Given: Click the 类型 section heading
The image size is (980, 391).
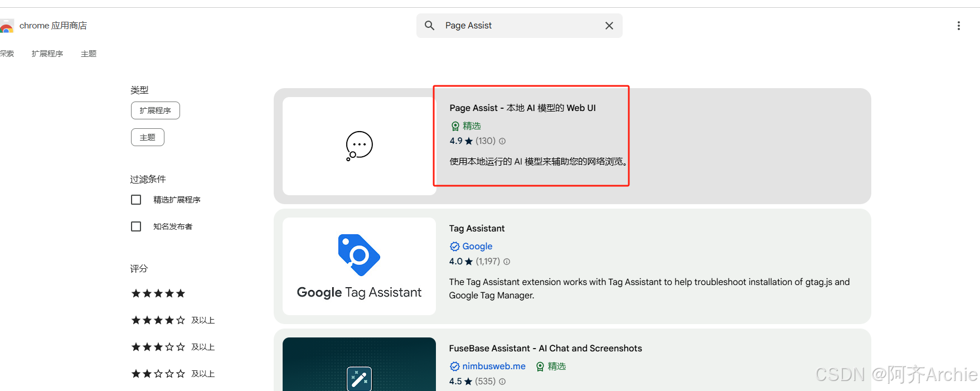Looking at the screenshot, I should tap(139, 90).
